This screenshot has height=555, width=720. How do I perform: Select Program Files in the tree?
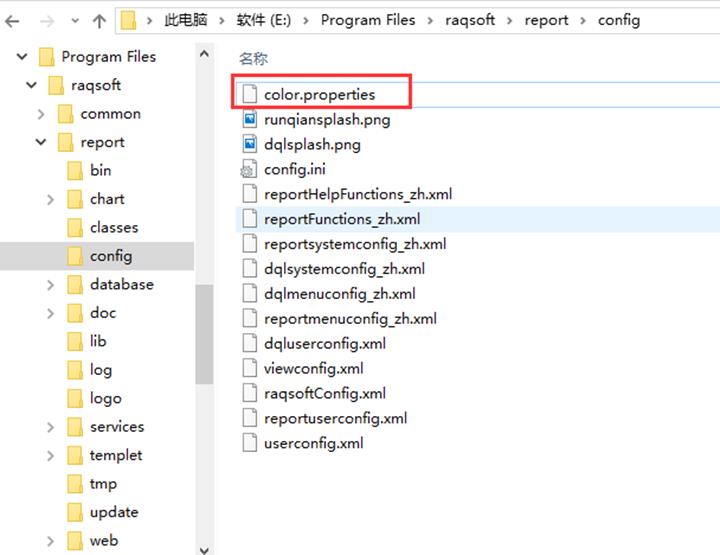click(x=109, y=56)
